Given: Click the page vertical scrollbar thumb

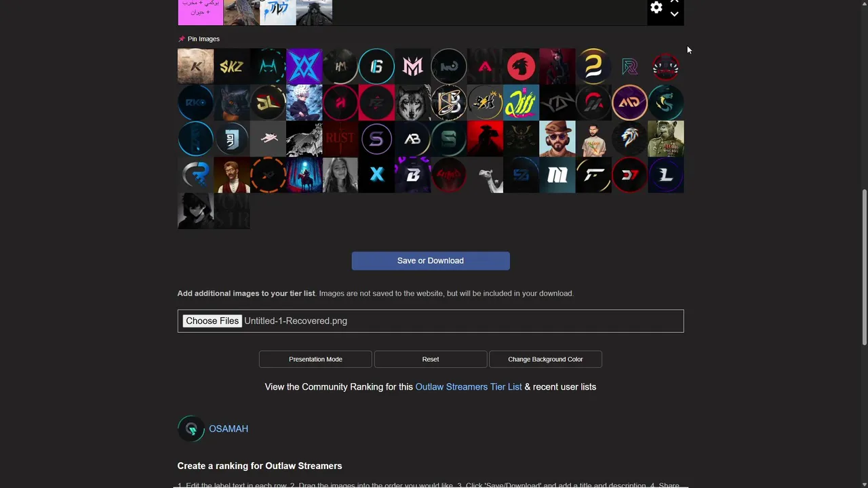Looking at the screenshot, I should tap(864, 266).
